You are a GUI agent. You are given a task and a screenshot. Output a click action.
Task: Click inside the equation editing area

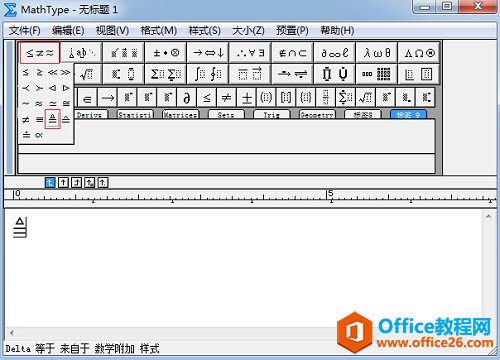pos(243,268)
